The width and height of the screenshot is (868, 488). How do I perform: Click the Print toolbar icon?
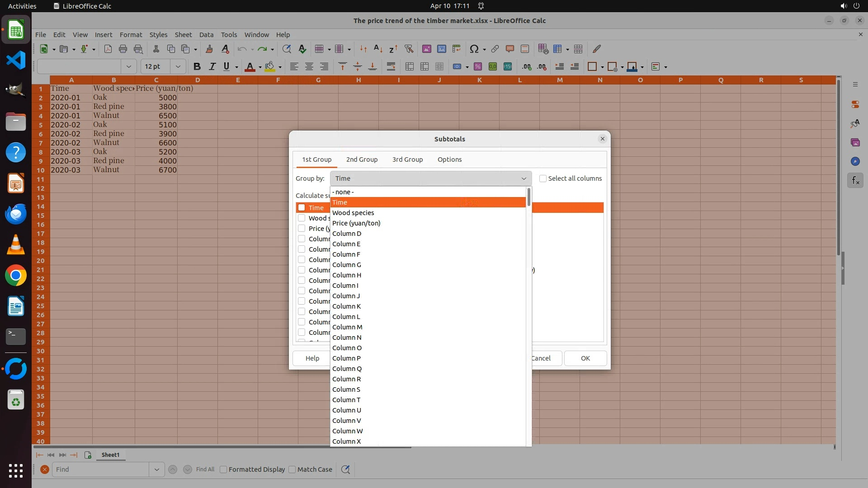tap(123, 49)
